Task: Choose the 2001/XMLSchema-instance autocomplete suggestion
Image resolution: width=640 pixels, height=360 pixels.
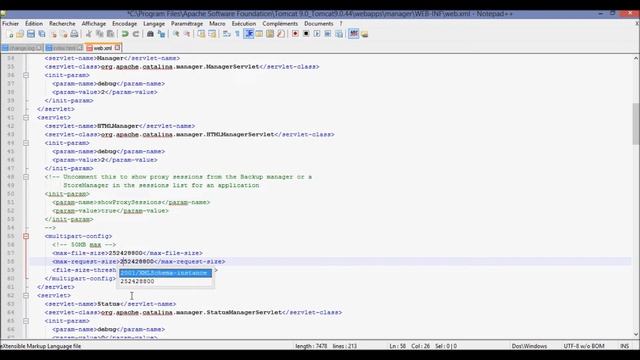Action: 166,273
